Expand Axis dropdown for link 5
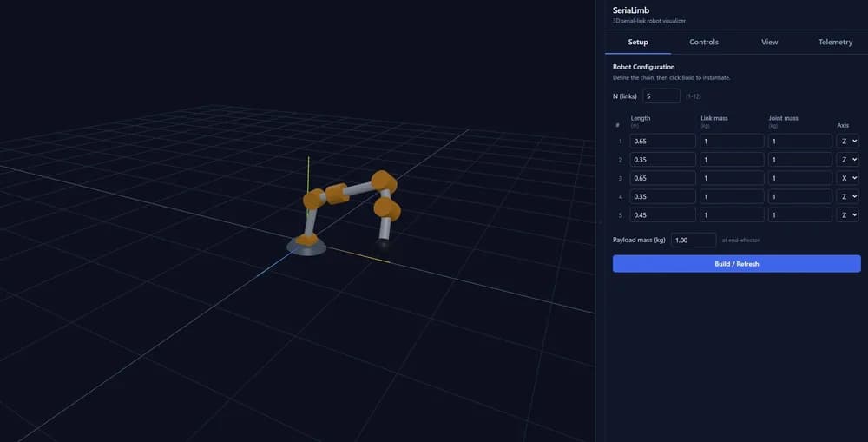 (x=847, y=214)
